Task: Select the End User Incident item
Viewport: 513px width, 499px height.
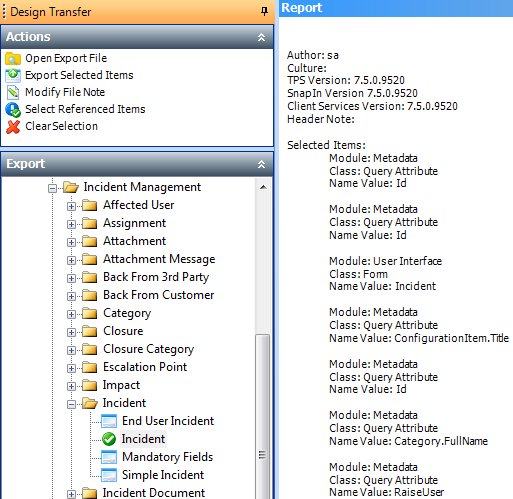Action: click(168, 421)
